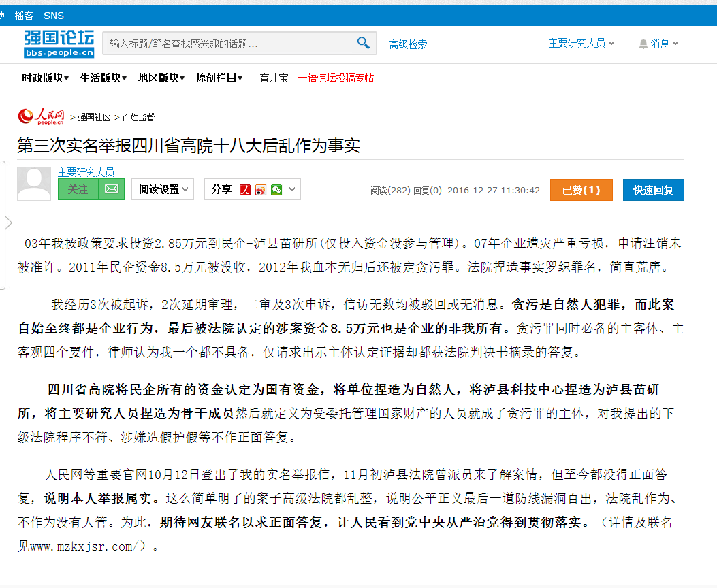This screenshot has height=588, width=717.
Task: Open the 主要研究人员 user menu in header
Action: coord(581,43)
